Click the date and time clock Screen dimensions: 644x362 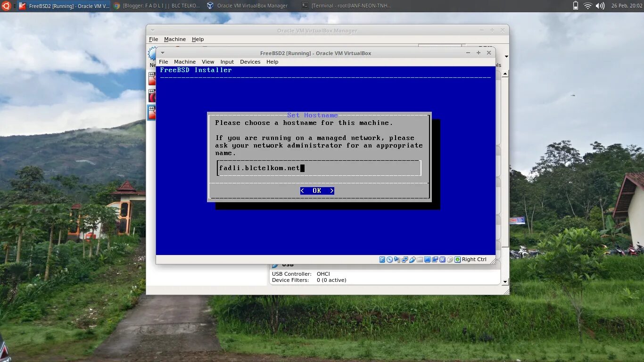(626, 6)
